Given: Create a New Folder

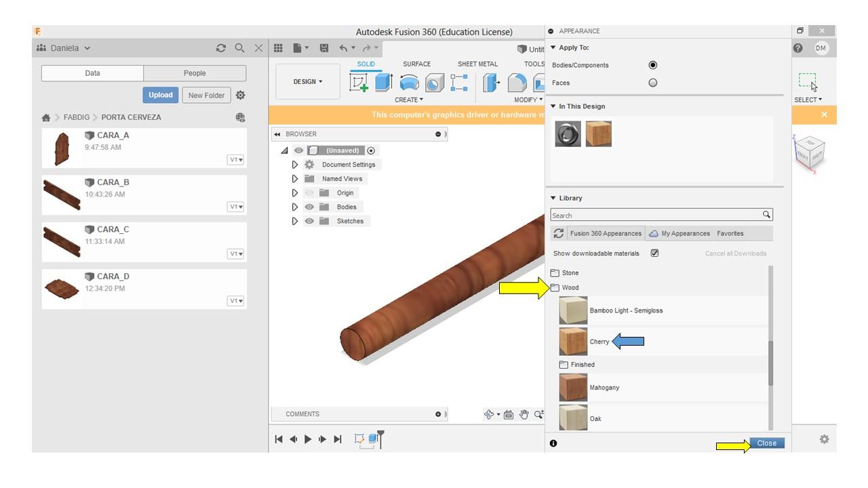Looking at the screenshot, I should [206, 96].
